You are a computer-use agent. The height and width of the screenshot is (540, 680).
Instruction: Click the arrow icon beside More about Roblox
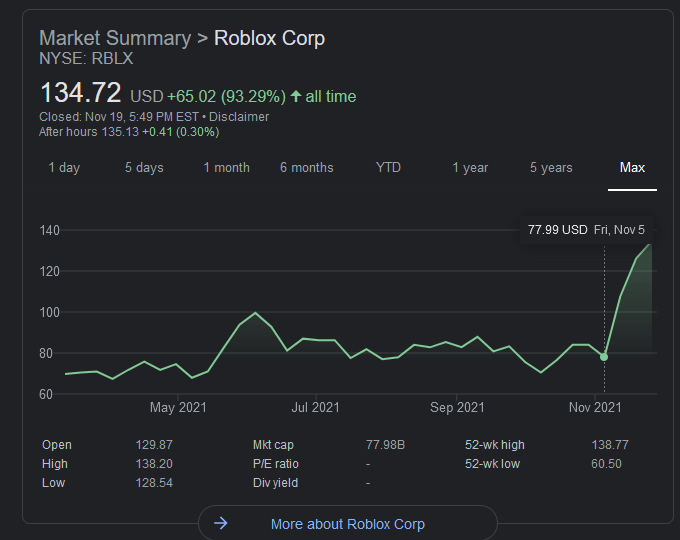click(x=221, y=523)
